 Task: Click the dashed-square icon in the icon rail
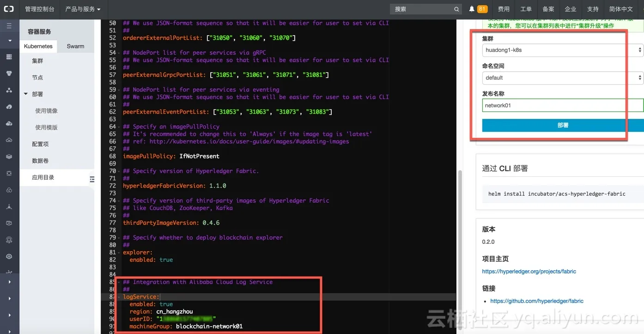click(9, 173)
